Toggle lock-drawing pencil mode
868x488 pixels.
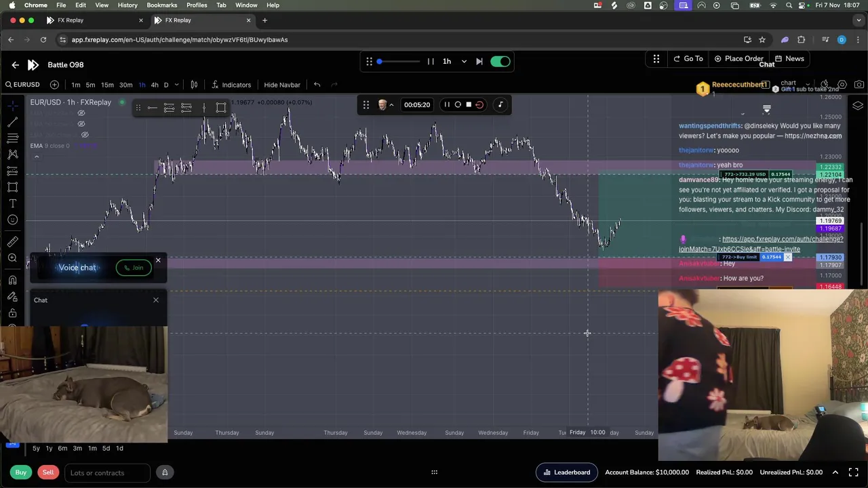(x=12, y=297)
